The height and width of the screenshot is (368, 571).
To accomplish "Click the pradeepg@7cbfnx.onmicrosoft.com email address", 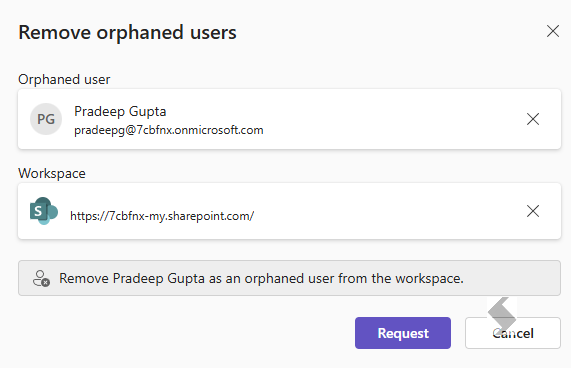I will pyautogui.click(x=169, y=130).
